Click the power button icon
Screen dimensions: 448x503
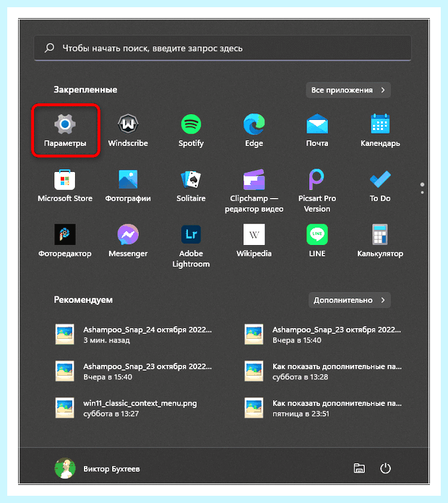click(385, 468)
